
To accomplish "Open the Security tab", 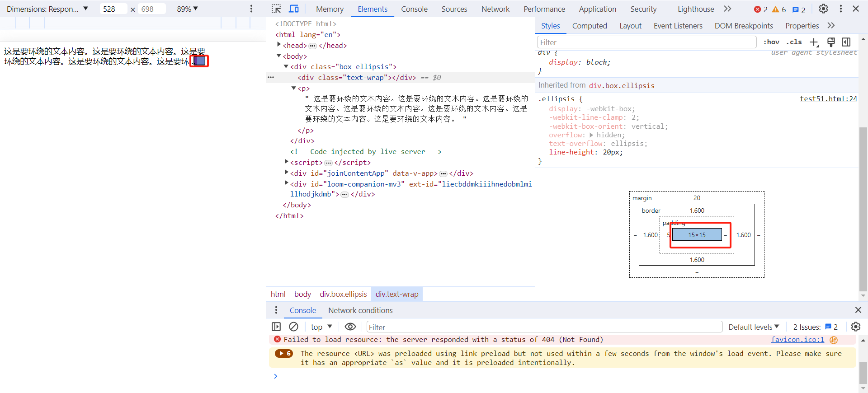I will pos(643,9).
